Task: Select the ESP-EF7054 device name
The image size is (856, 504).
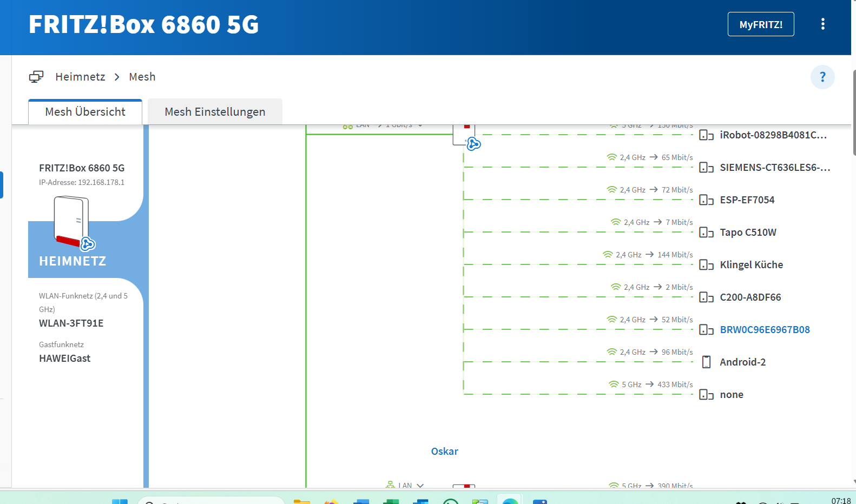Action: [x=747, y=200]
